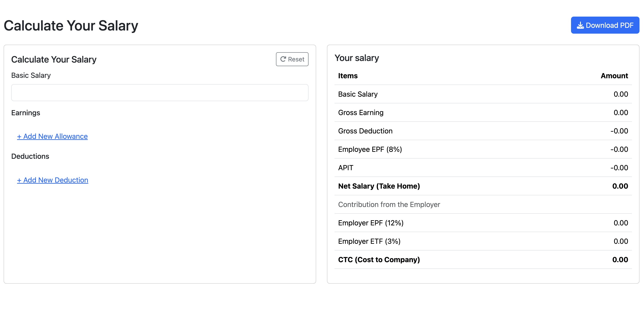Click the download icon on Download PDF

580,25
